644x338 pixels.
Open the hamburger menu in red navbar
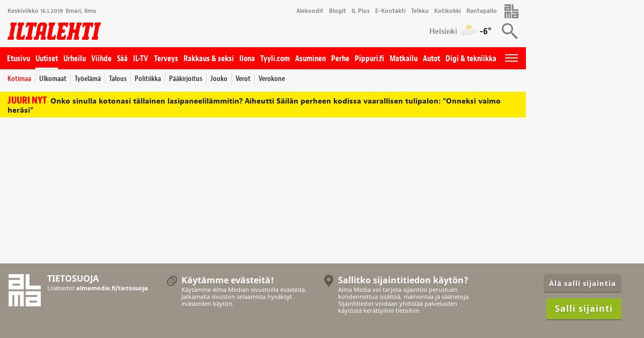(x=511, y=58)
